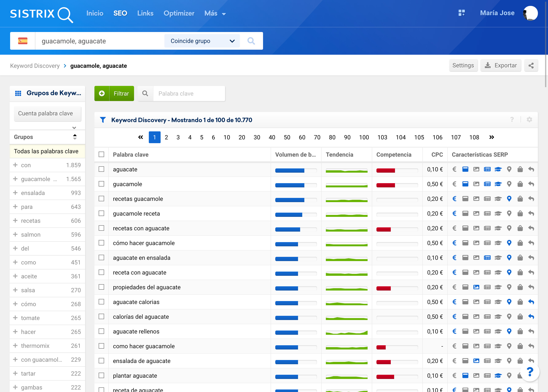Click the table settings gear icon
Screen dimensions: 548x392
point(529,120)
